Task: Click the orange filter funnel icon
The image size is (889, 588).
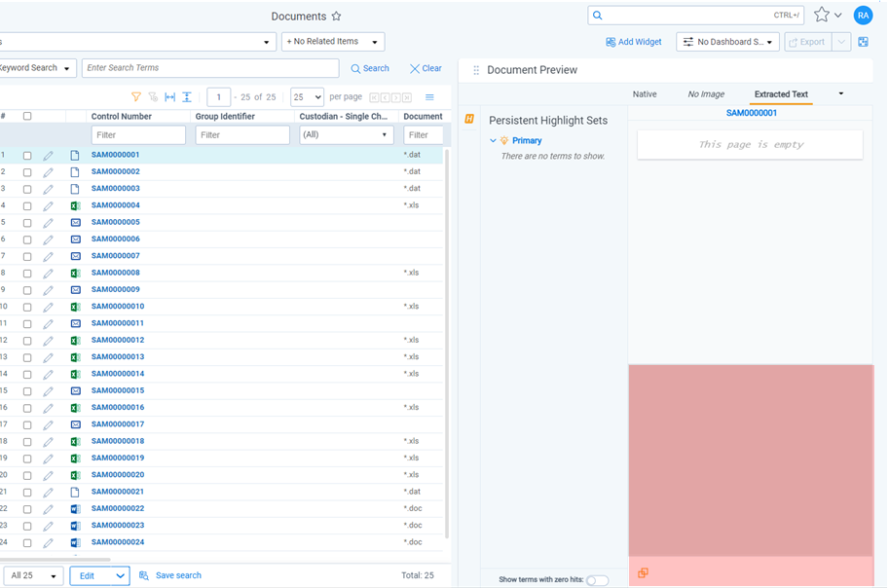Action: [136, 97]
